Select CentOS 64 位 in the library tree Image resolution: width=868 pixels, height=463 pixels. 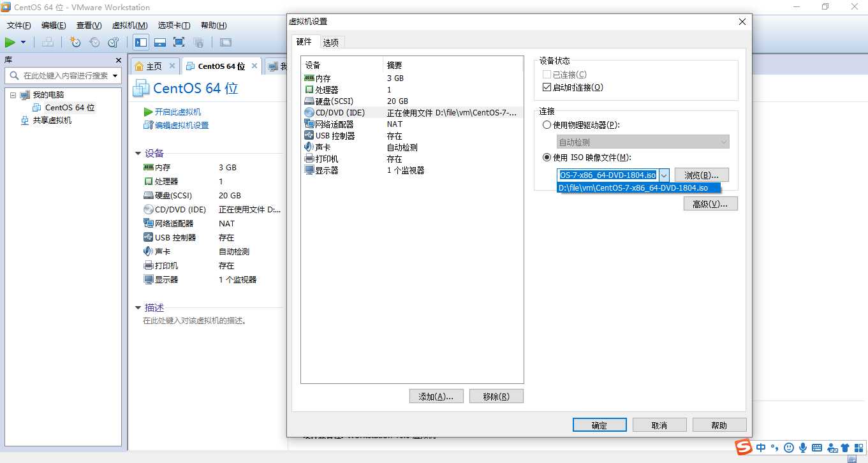pos(70,107)
